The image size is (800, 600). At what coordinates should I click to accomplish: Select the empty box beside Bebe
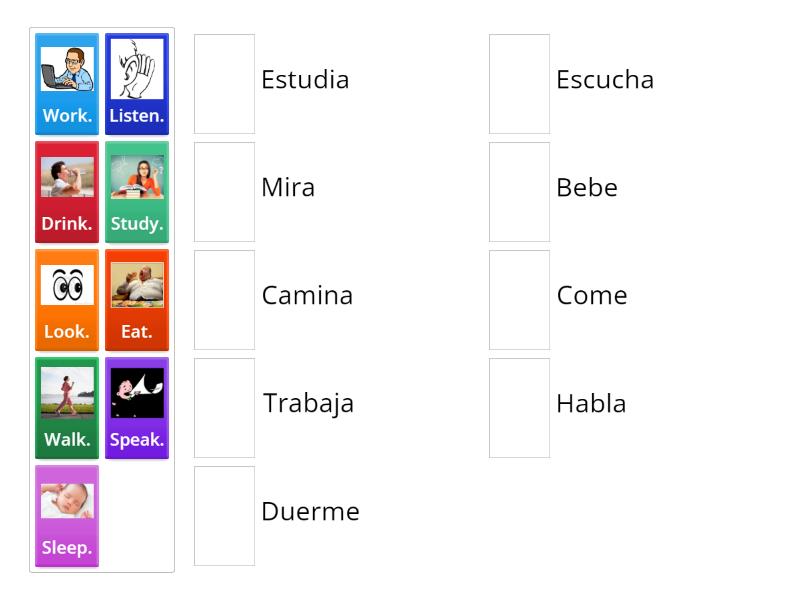(519, 192)
